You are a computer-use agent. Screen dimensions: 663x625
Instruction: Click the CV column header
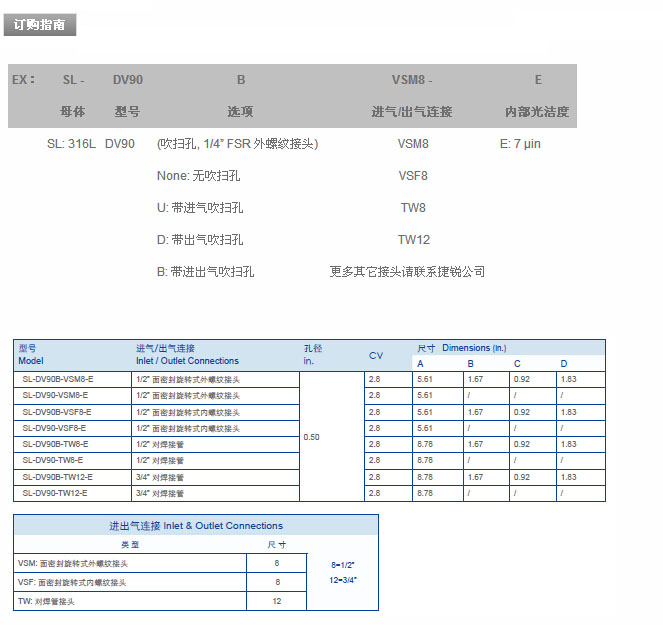(x=375, y=355)
